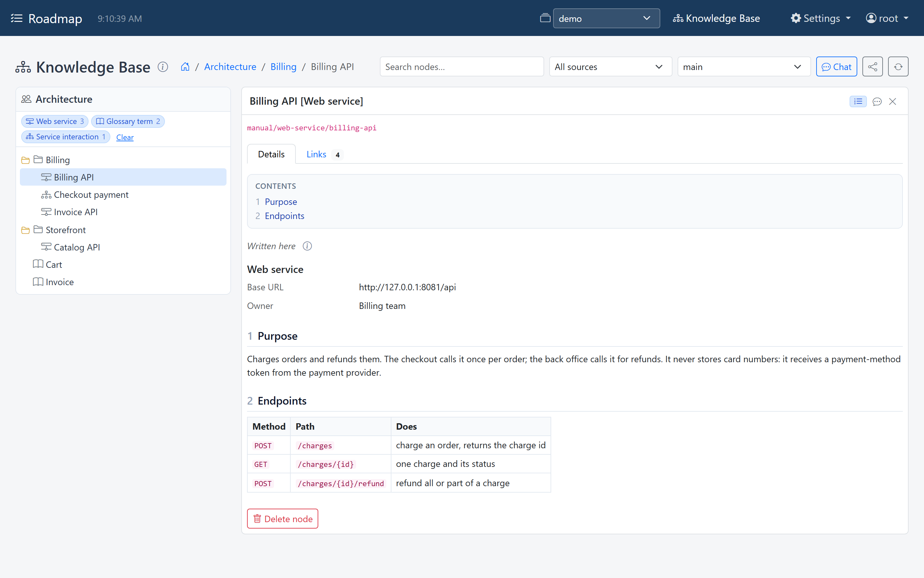The image size is (924, 578).
Task: Toggle the Web service filter chip
Action: (55, 121)
